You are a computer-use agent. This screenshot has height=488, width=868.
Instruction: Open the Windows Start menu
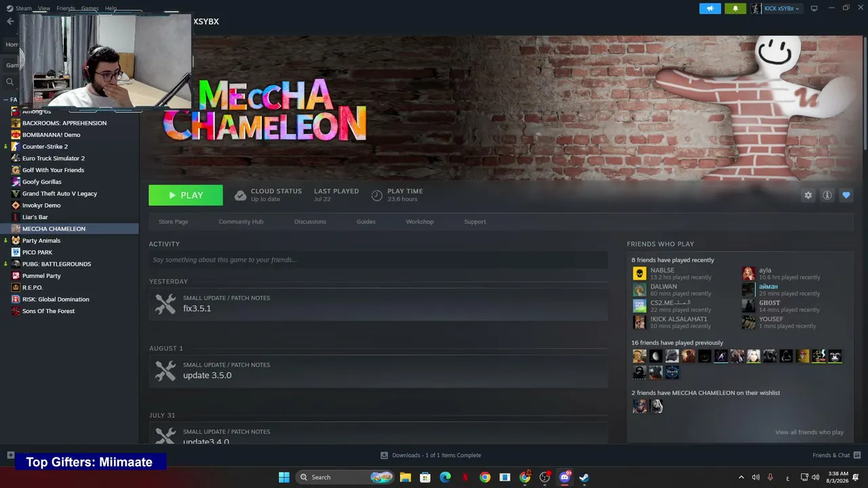(x=284, y=477)
